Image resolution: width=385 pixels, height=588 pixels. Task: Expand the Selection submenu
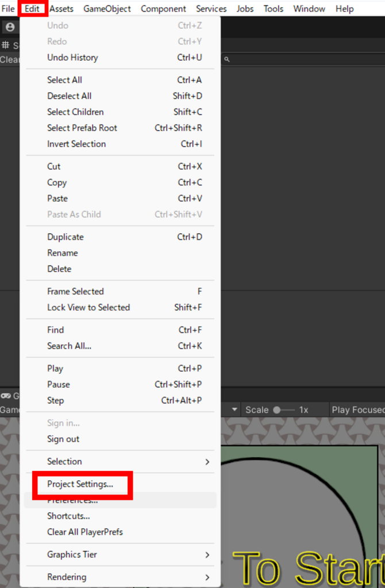coord(207,462)
